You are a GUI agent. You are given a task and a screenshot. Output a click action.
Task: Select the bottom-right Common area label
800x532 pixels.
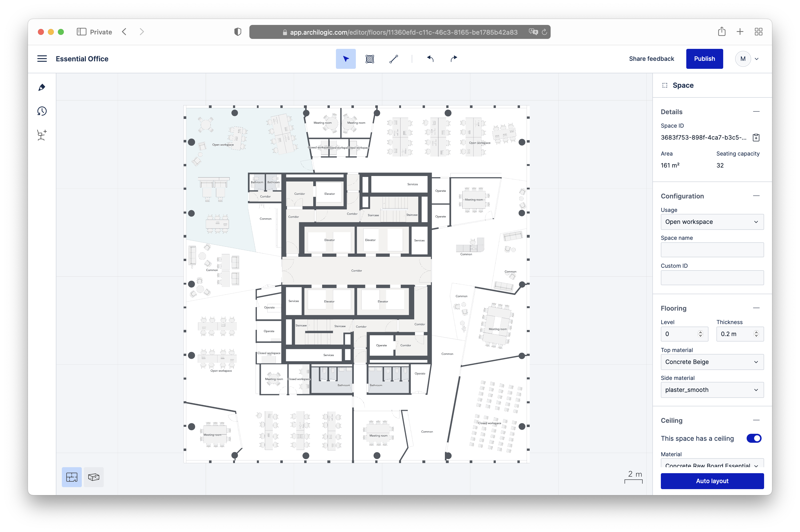427,432
